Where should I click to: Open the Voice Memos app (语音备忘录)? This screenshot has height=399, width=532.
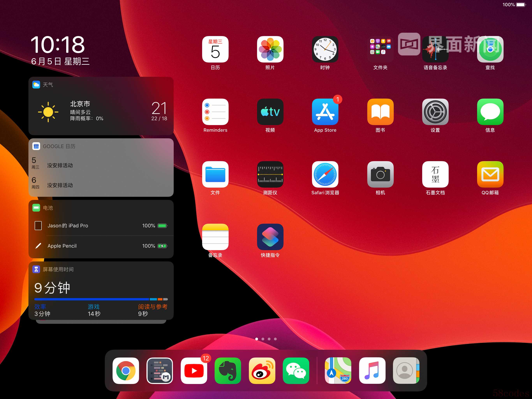point(435,49)
